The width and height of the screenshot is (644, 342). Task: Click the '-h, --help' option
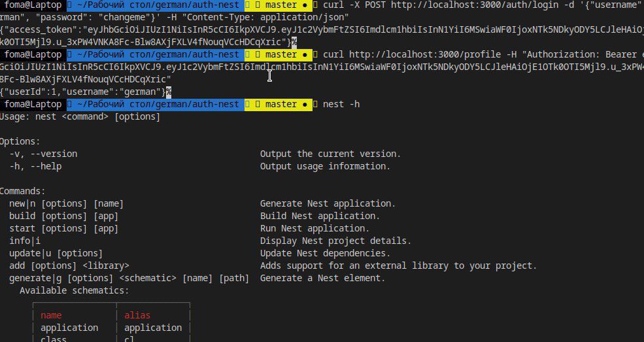click(35, 166)
